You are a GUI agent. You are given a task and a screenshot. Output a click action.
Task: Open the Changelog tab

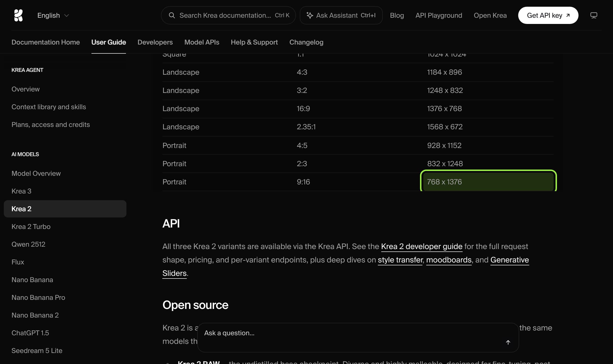[x=306, y=42]
